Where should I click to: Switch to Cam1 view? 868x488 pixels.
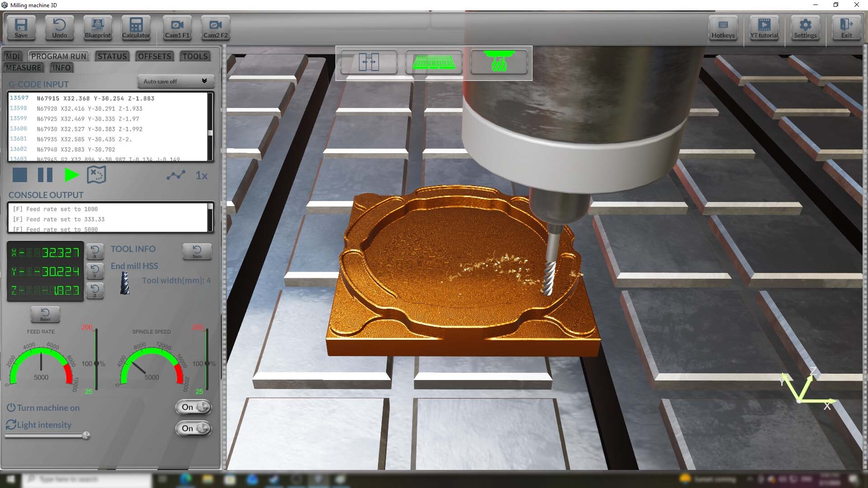coord(177,28)
